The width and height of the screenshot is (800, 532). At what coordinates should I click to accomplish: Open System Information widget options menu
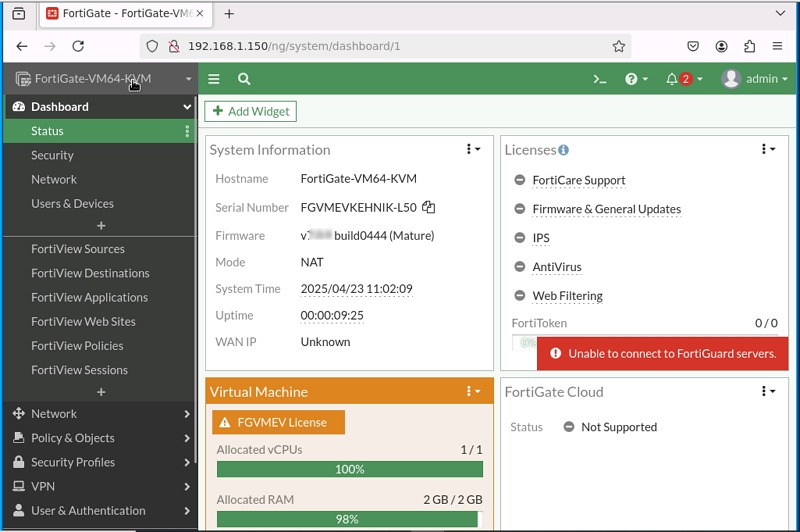[x=473, y=149]
